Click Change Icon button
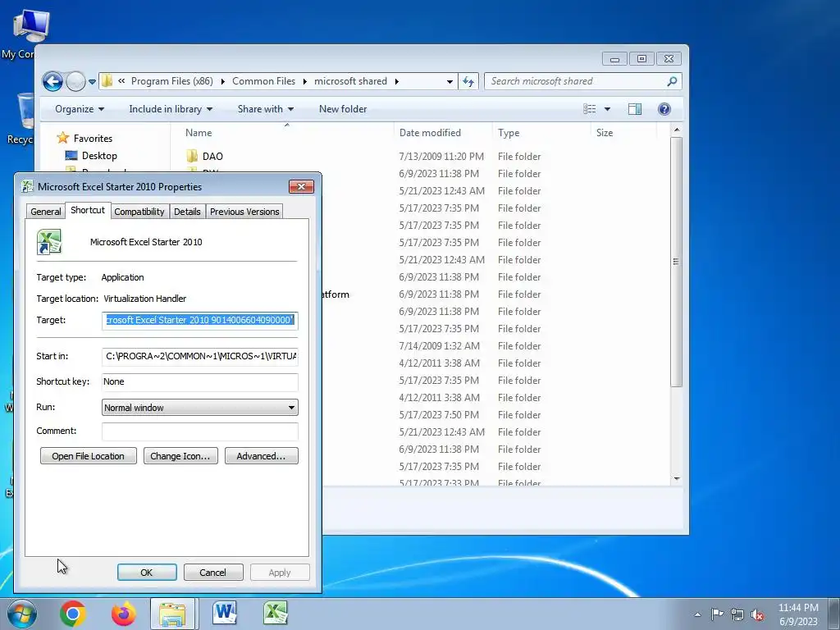Image resolution: width=840 pixels, height=630 pixels. 180,456
